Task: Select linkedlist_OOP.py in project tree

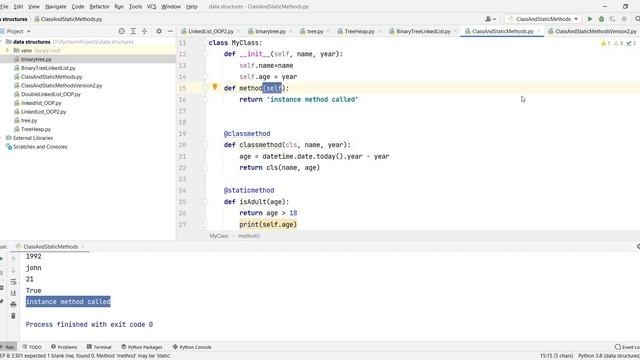Action: 41,103
